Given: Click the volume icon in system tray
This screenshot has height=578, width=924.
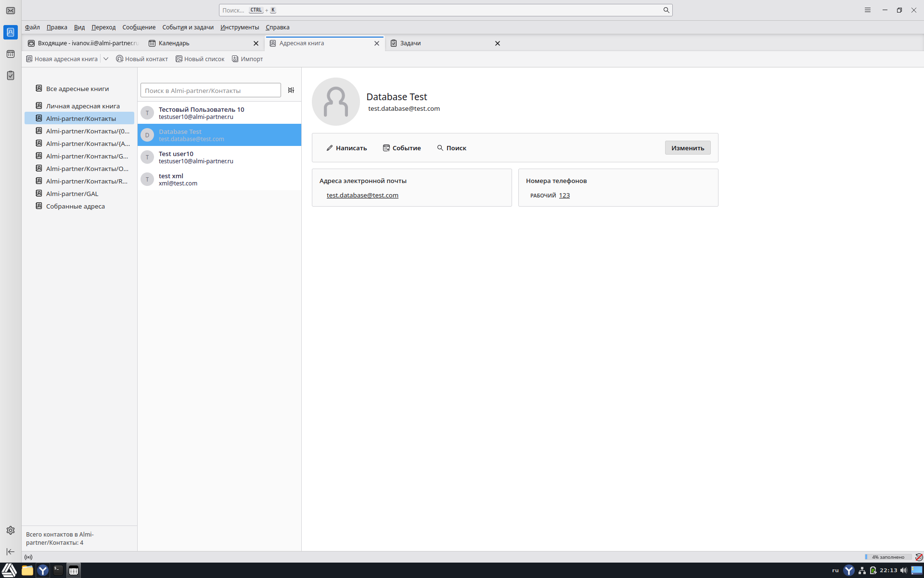Looking at the screenshot, I should click(903, 570).
